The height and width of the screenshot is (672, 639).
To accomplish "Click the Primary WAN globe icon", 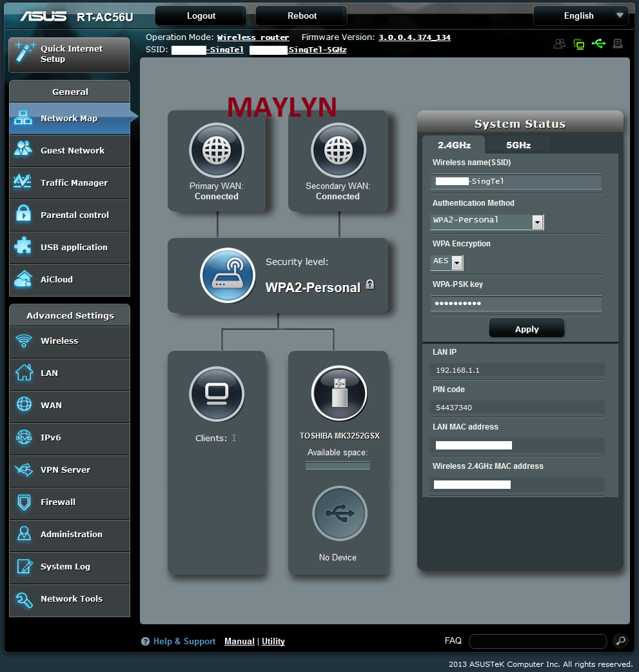I will tap(216, 151).
